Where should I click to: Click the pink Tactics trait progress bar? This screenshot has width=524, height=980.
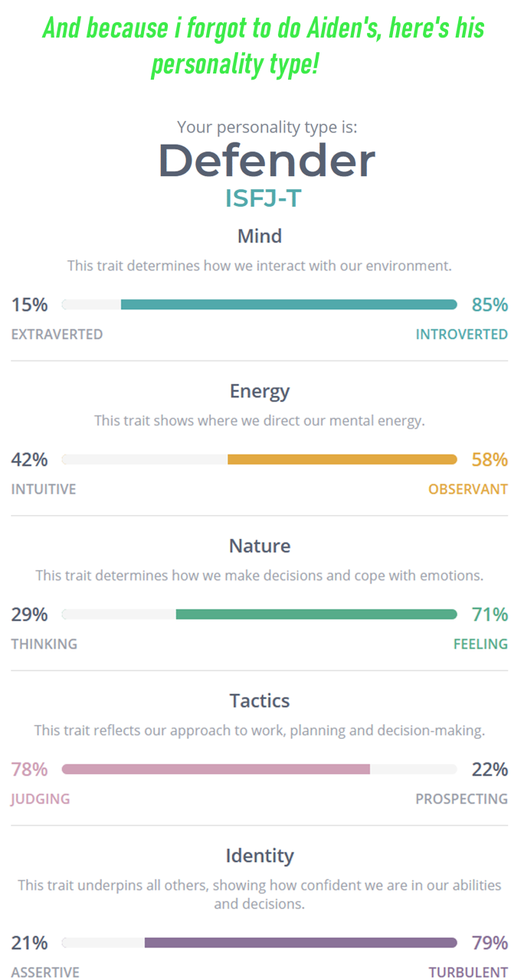[x=216, y=769]
